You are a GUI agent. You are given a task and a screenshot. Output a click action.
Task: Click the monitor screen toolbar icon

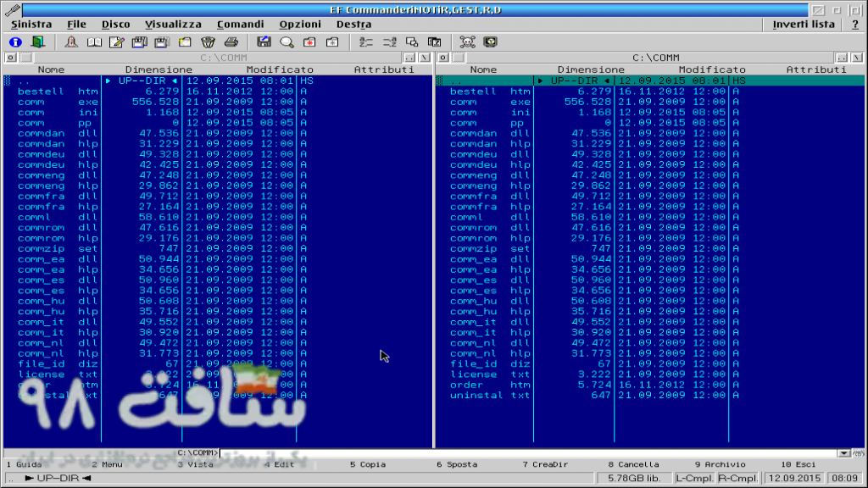pos(491,42)
